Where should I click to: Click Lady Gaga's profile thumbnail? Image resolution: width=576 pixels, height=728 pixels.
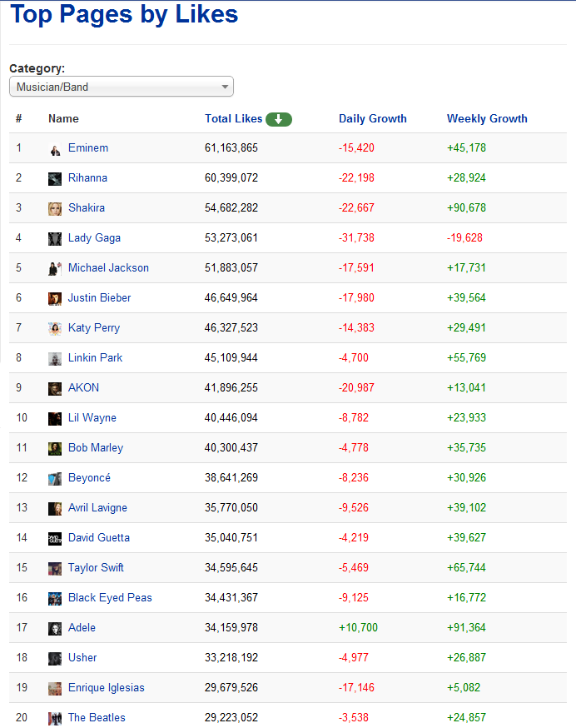click(55, 239)
